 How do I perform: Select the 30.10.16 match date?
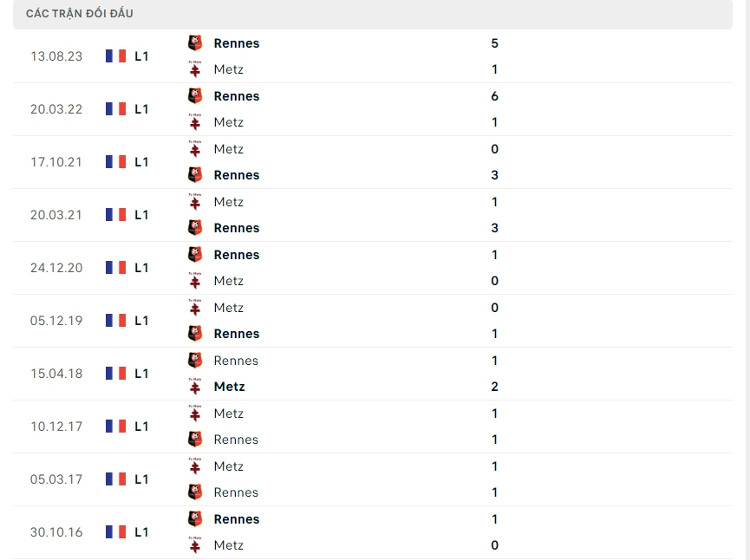[x=56, y=532]
